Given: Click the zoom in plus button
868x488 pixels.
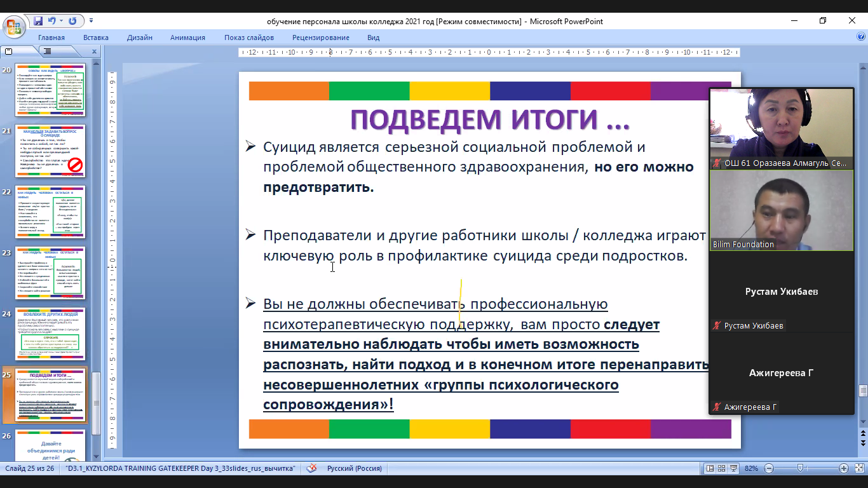Looking at the screenshot, I should pos(844,468).
